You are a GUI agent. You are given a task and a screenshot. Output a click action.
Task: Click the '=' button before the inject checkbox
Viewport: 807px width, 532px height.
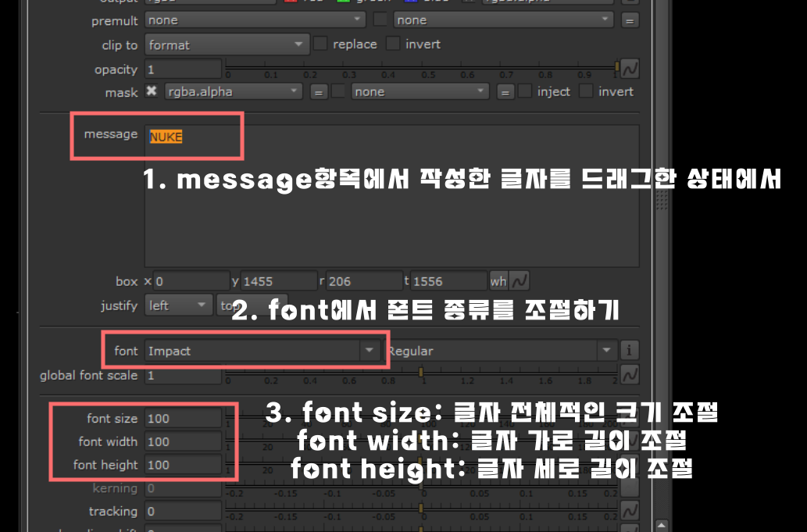click(505, 93)
